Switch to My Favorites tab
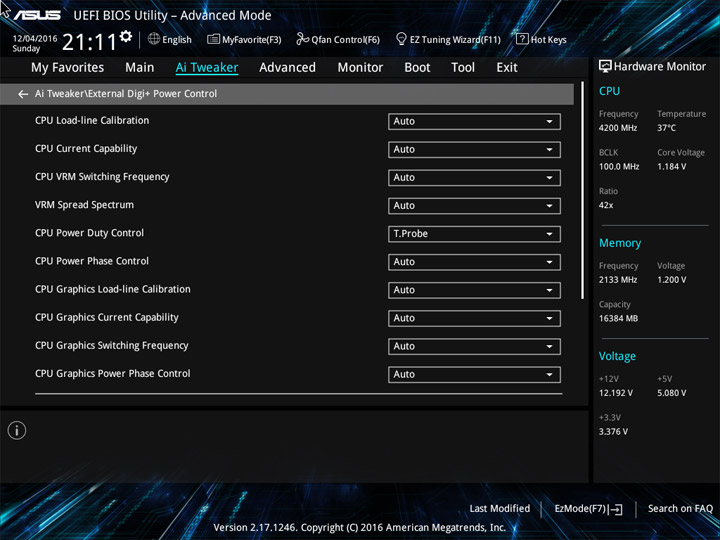 (x=68, y=68)
